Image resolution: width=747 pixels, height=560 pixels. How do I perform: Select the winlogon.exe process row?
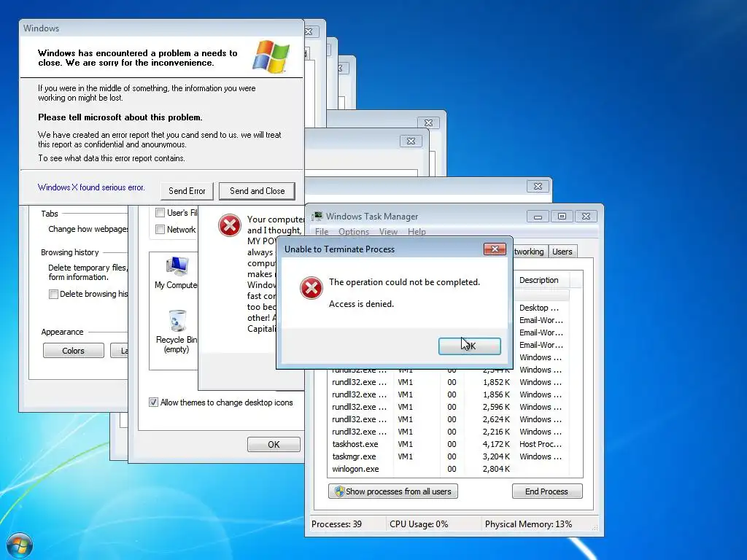click(x=449, y=469)
